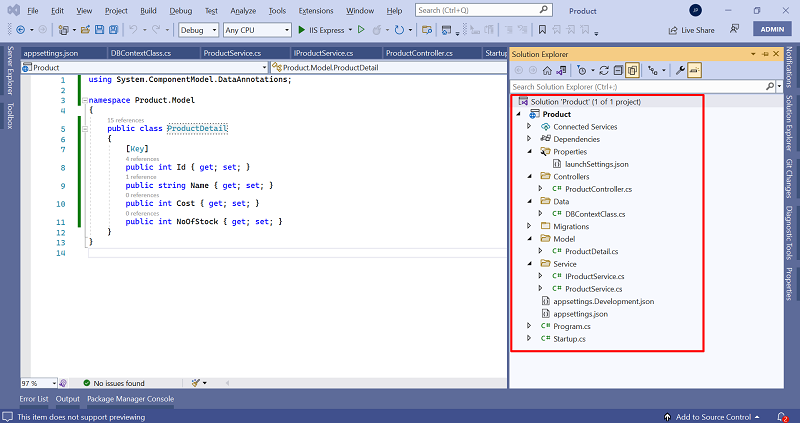The height and width of the screenshot is (423, 800).
Task: Click the Live Share icon
Action: point(671,31)
